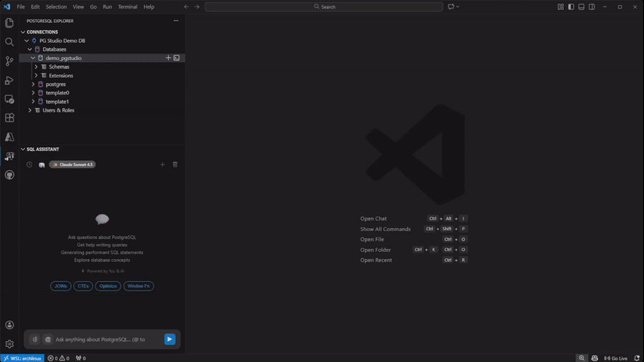644x362 pixels.
Task: Click the elephant icon in SQL Assistant toolbar
Action: click(x=42, y=165)
